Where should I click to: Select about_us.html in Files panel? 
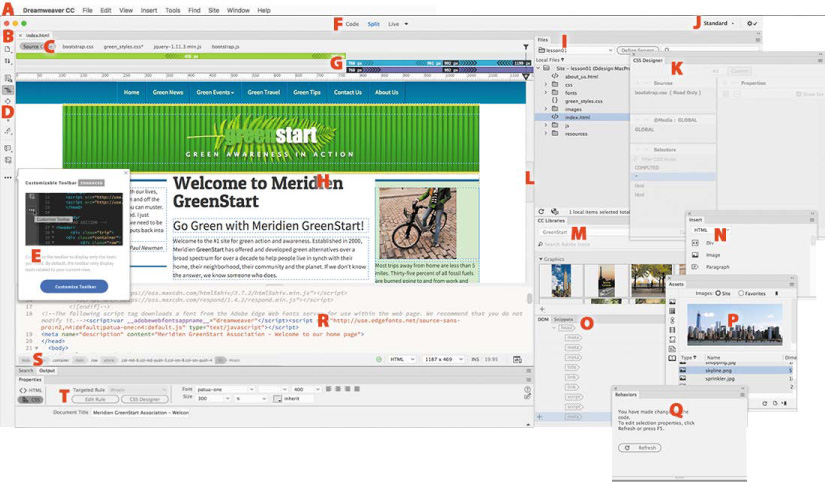(x=581, y=76)
